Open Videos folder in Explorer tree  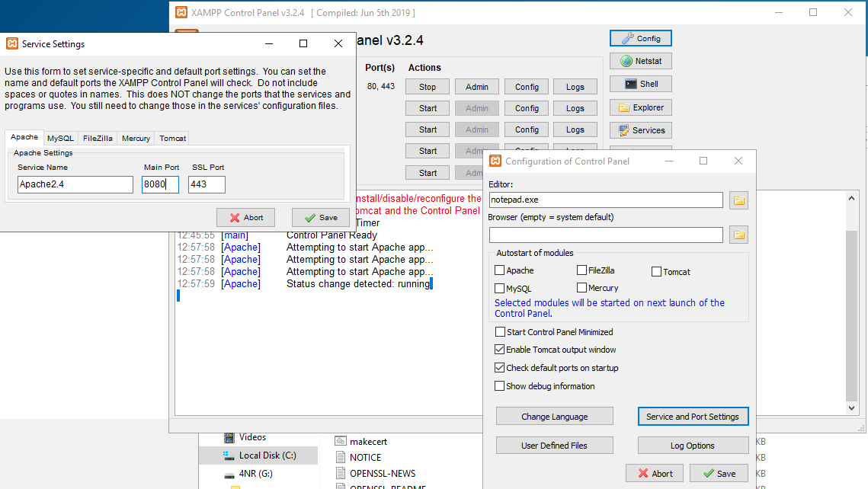tap(245, 437)
